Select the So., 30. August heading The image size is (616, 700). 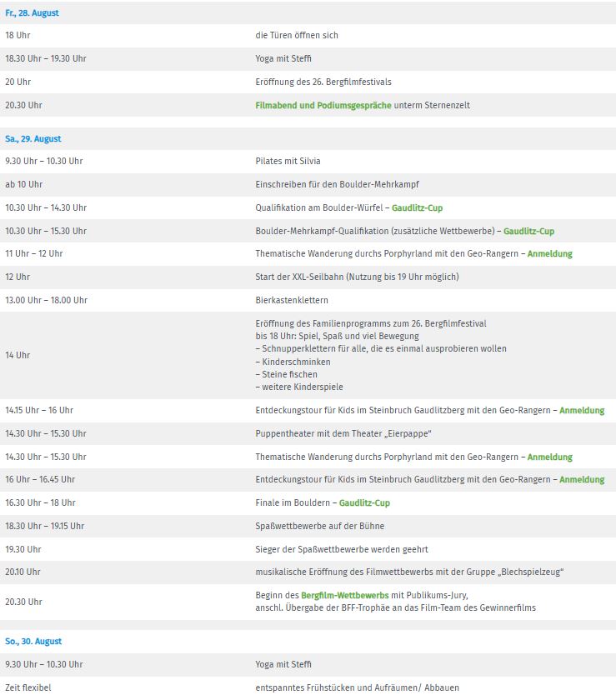click(33, 642)
